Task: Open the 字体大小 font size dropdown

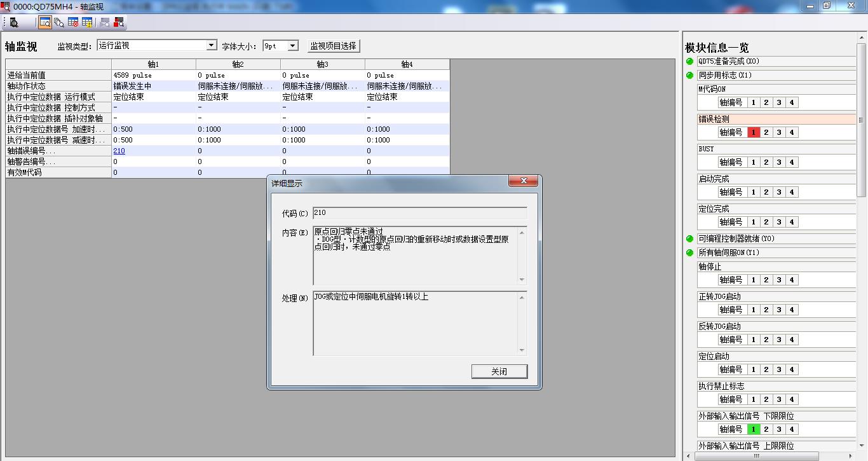Action: coord(293,46)
